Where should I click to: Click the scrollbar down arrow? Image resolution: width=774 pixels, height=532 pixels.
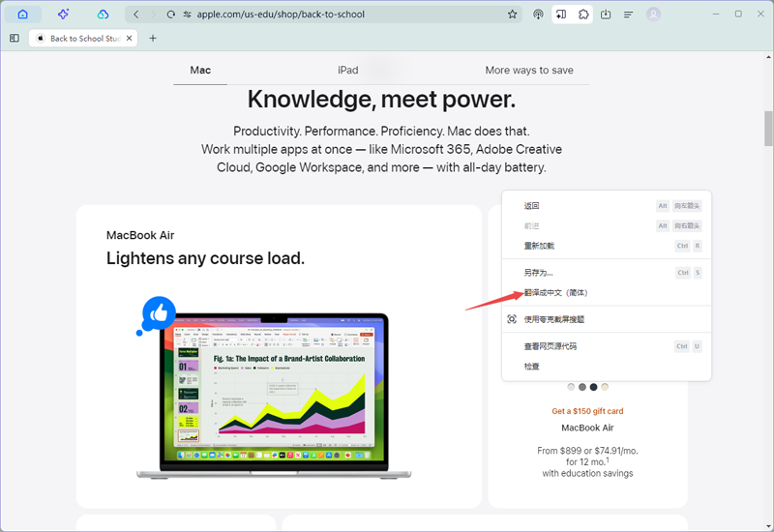pos(768,526)
